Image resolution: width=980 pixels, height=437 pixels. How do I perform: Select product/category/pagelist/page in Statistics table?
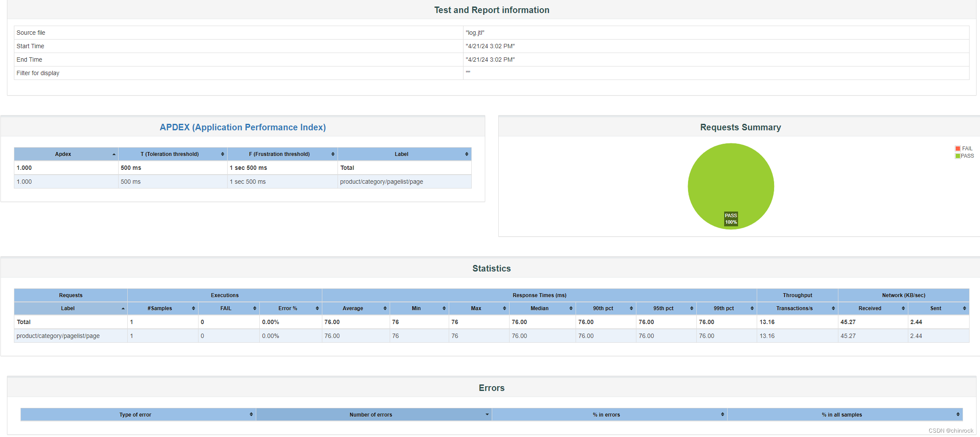[x=58, y=336]
